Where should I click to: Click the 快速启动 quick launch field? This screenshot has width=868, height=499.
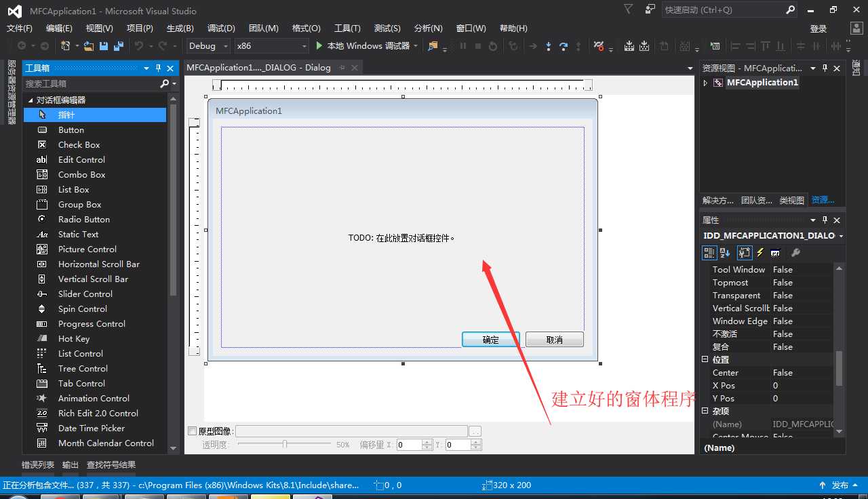pyautogui.click(x=723, y=10)
